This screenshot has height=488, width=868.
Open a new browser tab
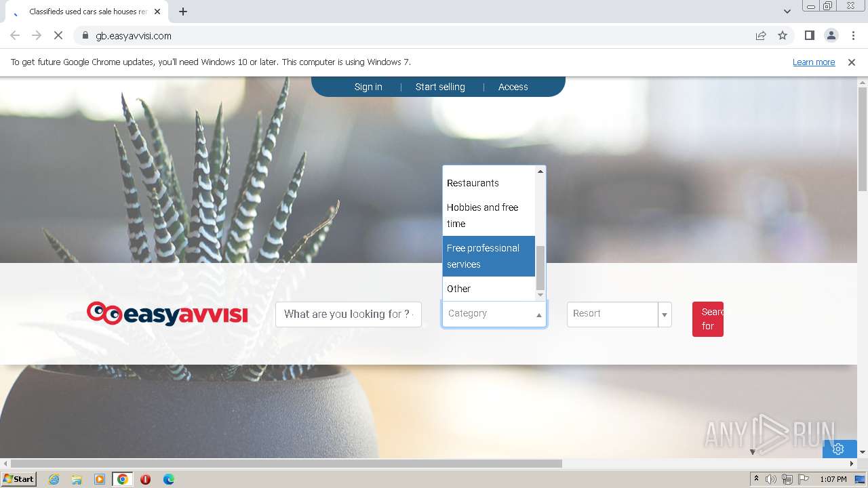pyautogui.click(x=183, y=12)
